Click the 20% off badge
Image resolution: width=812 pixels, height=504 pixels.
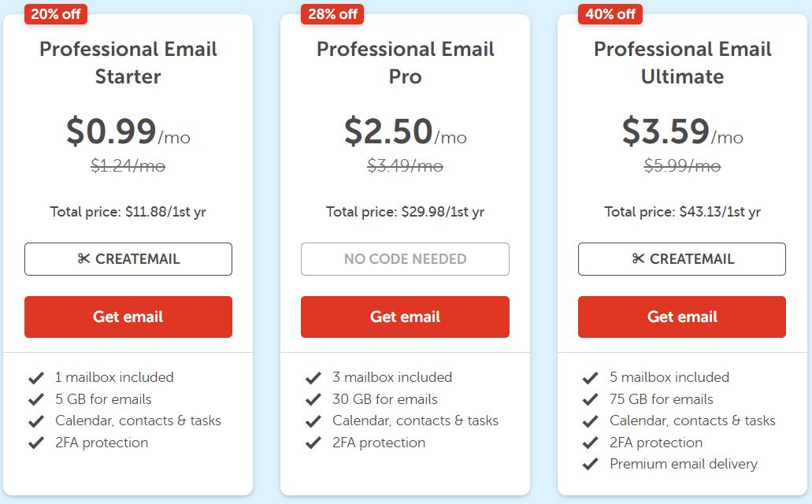[56, 14]
